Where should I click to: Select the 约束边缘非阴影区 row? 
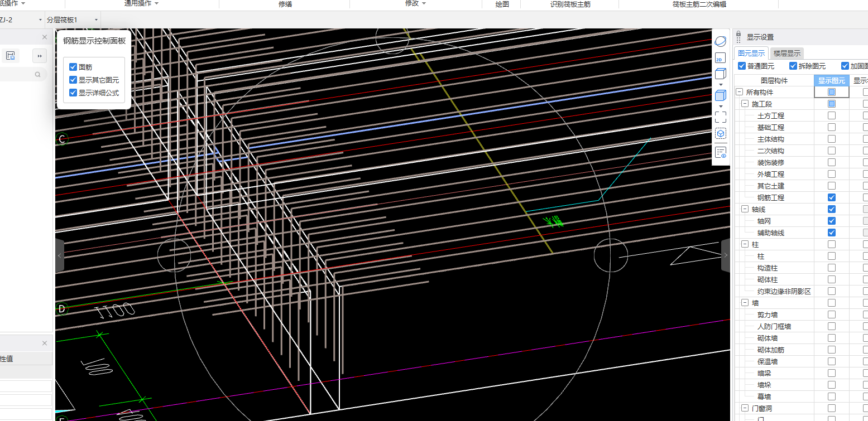point(784,291)
